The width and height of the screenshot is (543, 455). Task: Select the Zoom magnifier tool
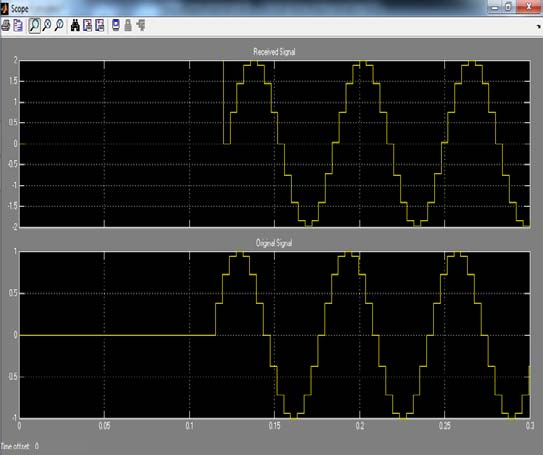pos(34,25)
